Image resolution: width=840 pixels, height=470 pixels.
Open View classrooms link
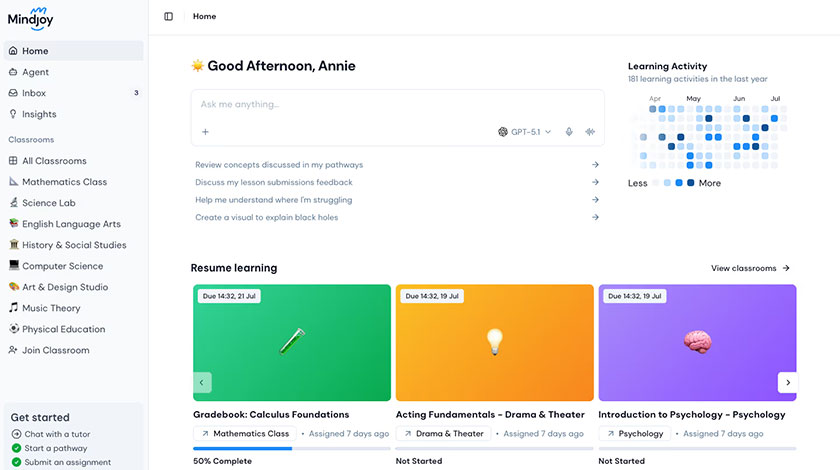750,268
